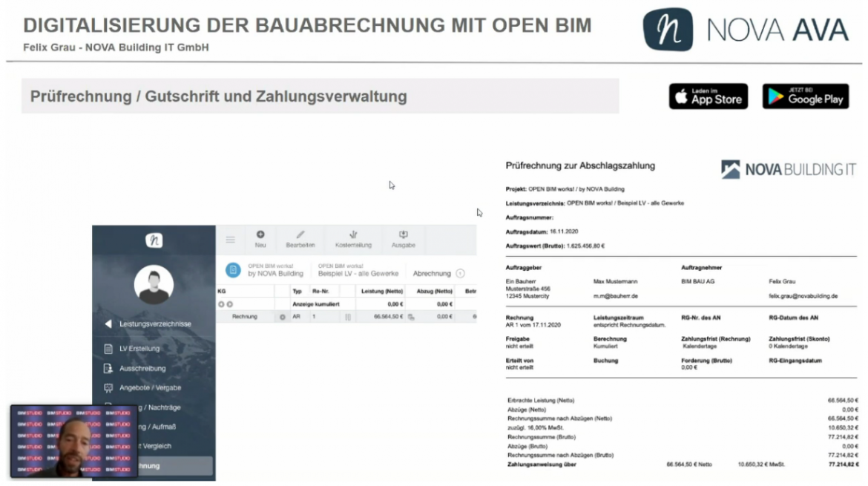Click icon next to Re-Nr. 1
868x486 pixels.
pyautogui.click(x=348, y=317)
